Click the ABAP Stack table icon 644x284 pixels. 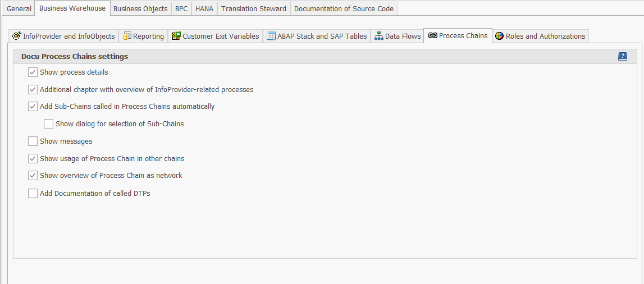pyautogui.click(x=271, y=36)
